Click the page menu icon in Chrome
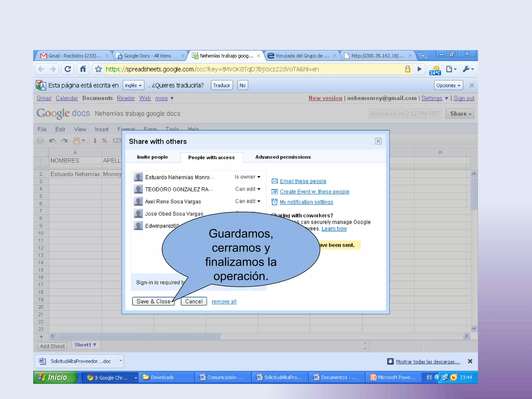 (x=451, y=69)
